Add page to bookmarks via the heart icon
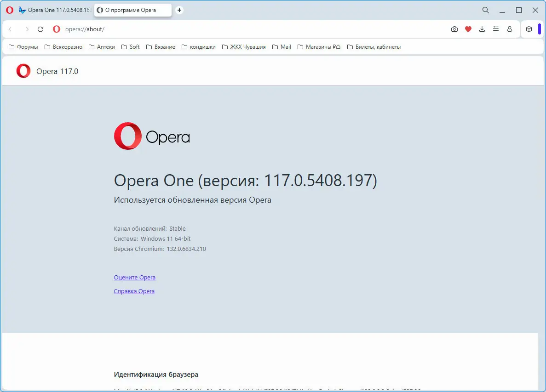 click(468, 29)
